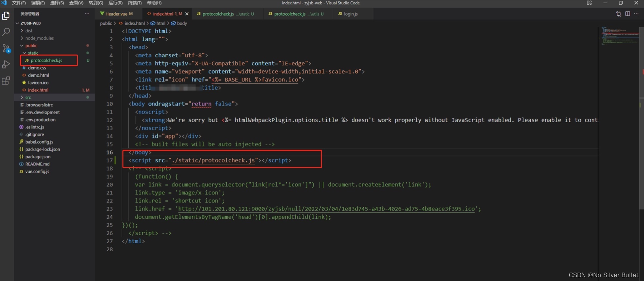644x281 pixels.
Task: Click the div id="app" line
Action: click(x=168, y=136)
